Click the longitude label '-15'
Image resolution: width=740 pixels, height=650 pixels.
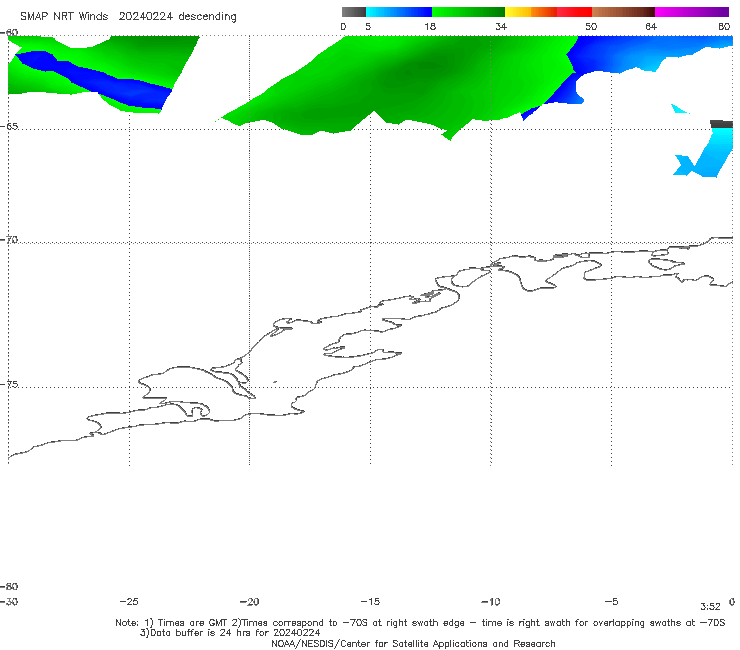point(370,601)
